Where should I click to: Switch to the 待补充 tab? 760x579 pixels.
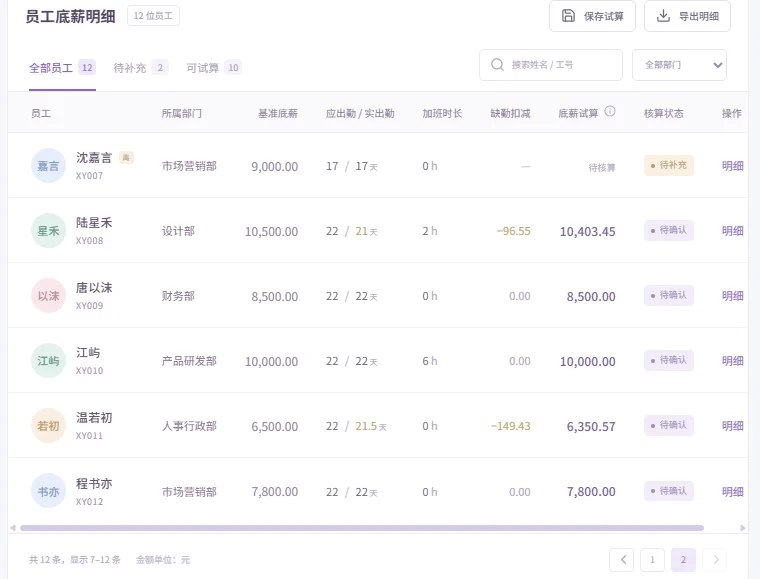pos(141,68)
